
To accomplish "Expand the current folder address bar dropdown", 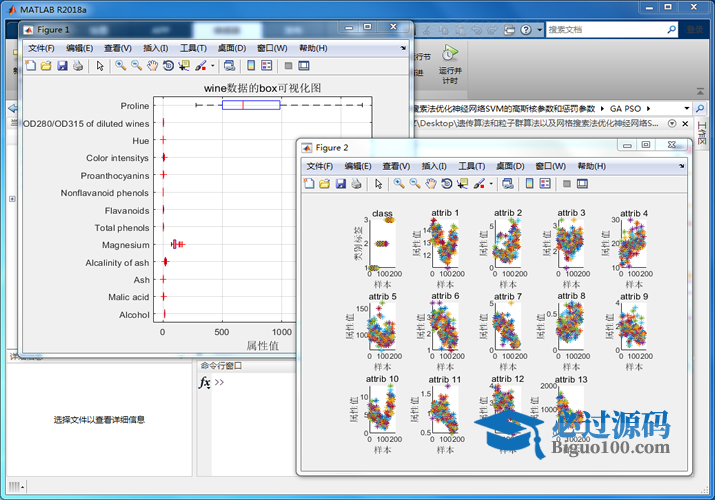I will pos(686,108).
